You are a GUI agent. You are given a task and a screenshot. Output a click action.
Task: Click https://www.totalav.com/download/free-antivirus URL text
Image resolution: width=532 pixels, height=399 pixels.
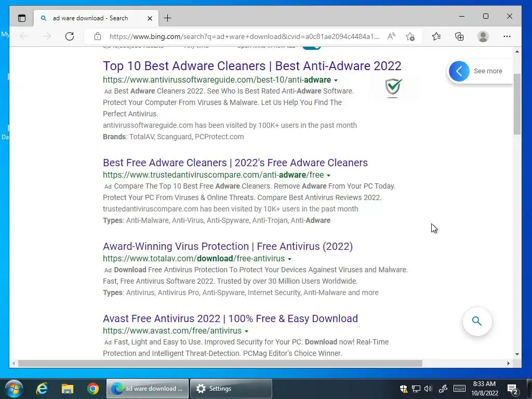point(194,259)
